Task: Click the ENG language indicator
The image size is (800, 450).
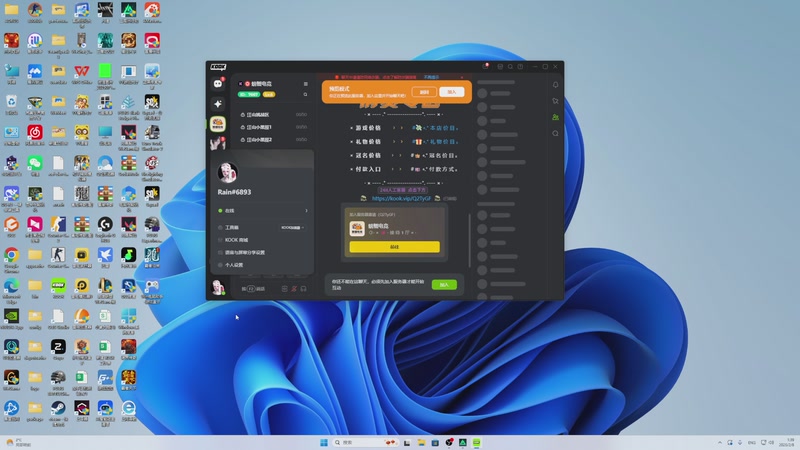Action: (752, 442)
